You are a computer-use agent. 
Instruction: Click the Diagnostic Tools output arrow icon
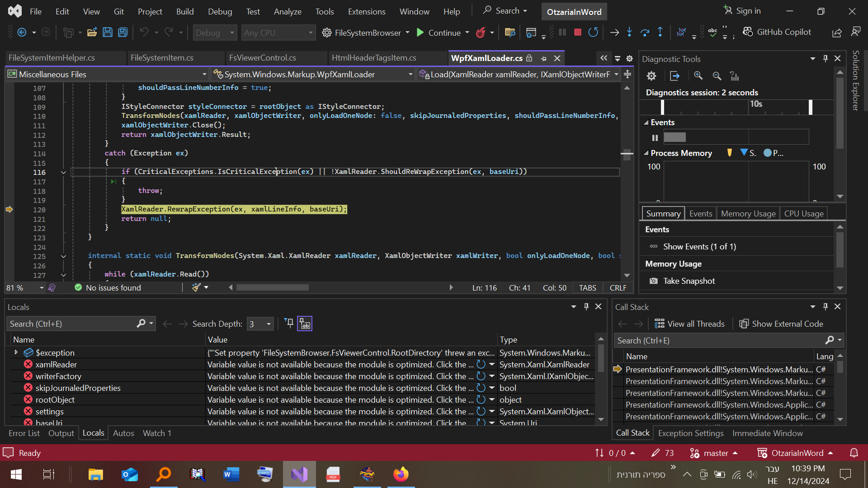click(675, 76)
